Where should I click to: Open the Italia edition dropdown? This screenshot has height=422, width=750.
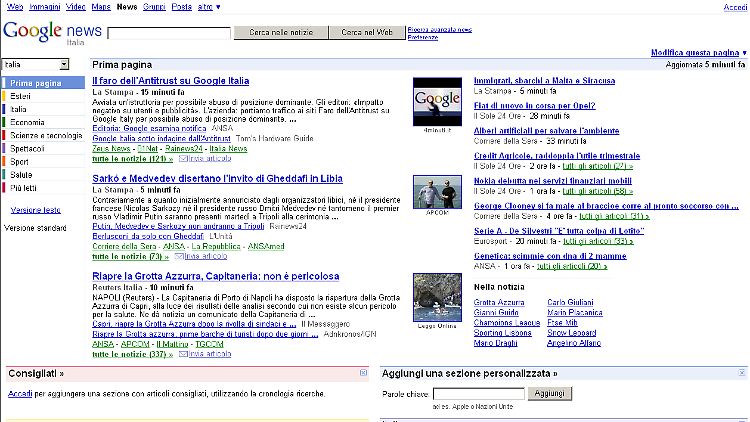(x=35, y=64)
